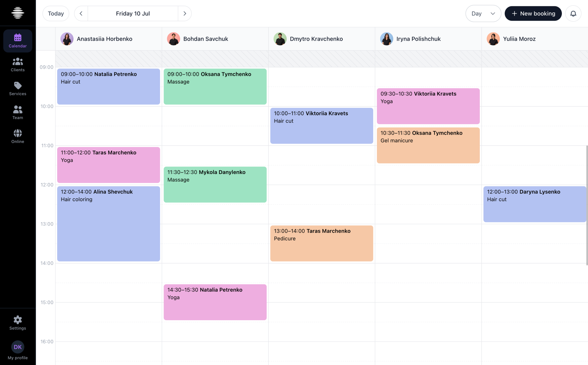Click the Anastasiia Horbenko column name
588x365 pixels.
(x=105, y=39)
